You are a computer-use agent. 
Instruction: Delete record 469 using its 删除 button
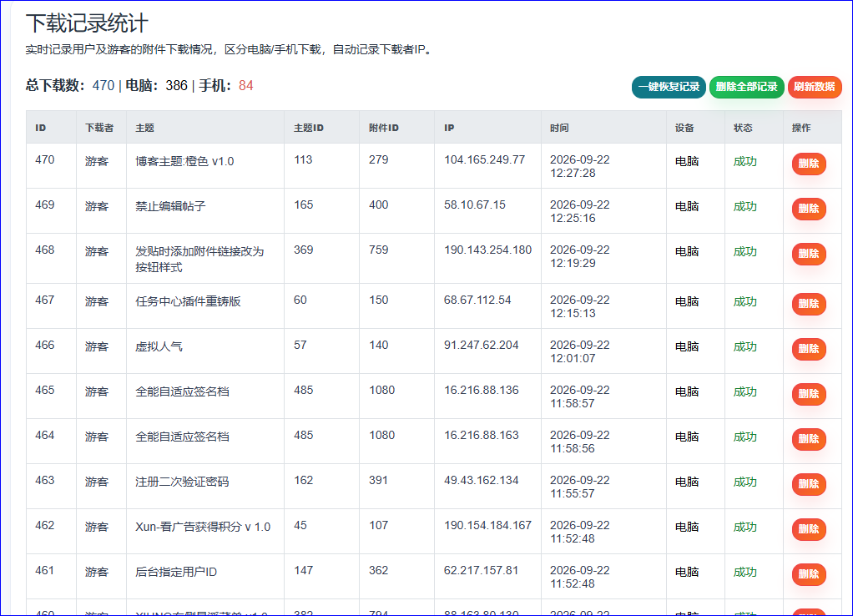pos(809,209)
